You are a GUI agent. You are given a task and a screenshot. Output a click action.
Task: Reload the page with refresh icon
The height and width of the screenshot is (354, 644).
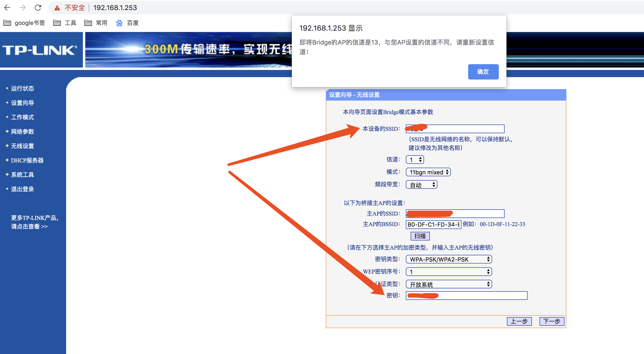pos(38,8)
